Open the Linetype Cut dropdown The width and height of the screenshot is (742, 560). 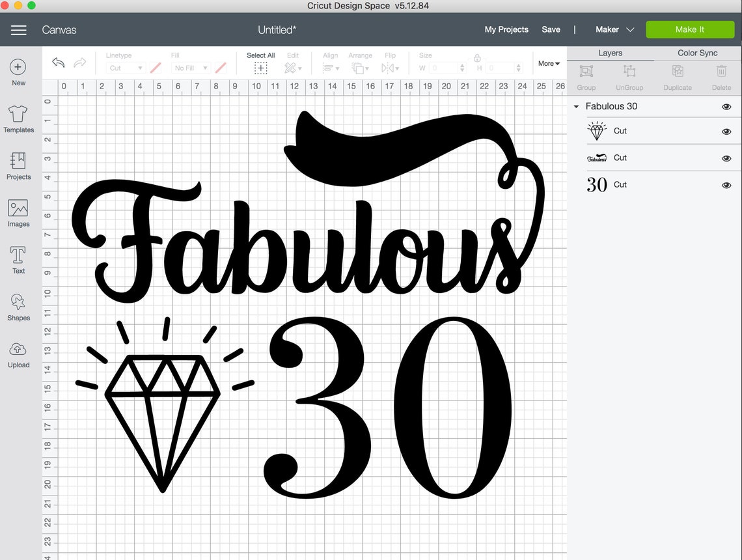tap(128, 68)
